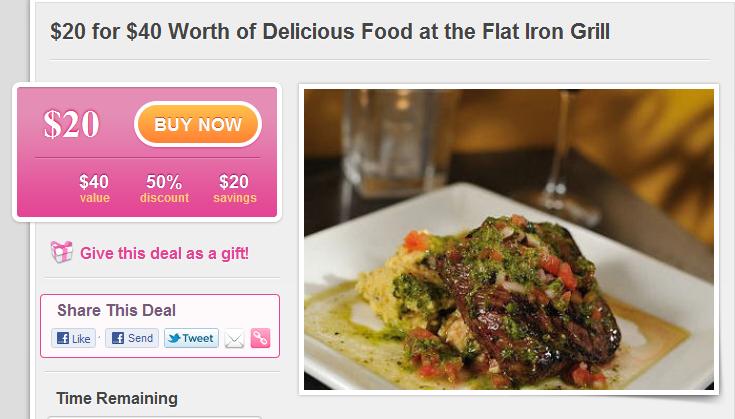This screenshot has height=419, width=735.
Task: Click the Twitter bird icon on Tweet
Action: click(x=174, y=338)
